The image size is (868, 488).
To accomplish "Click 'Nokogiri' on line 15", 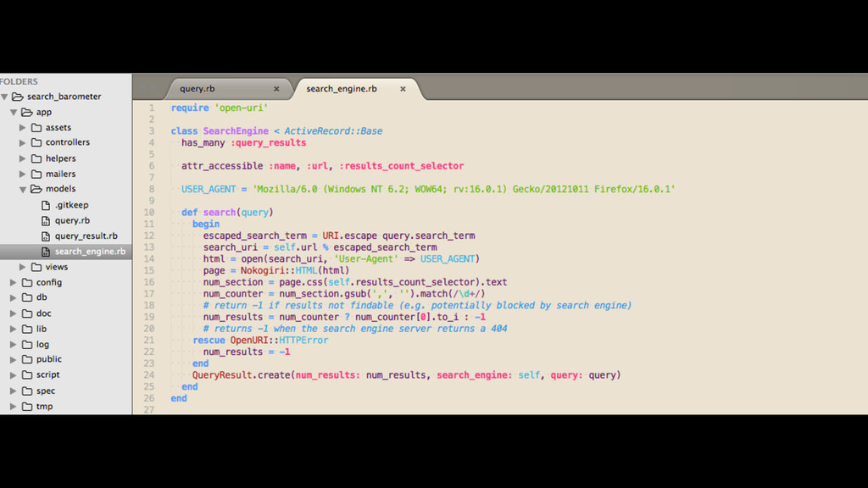I will pos(263,270).
